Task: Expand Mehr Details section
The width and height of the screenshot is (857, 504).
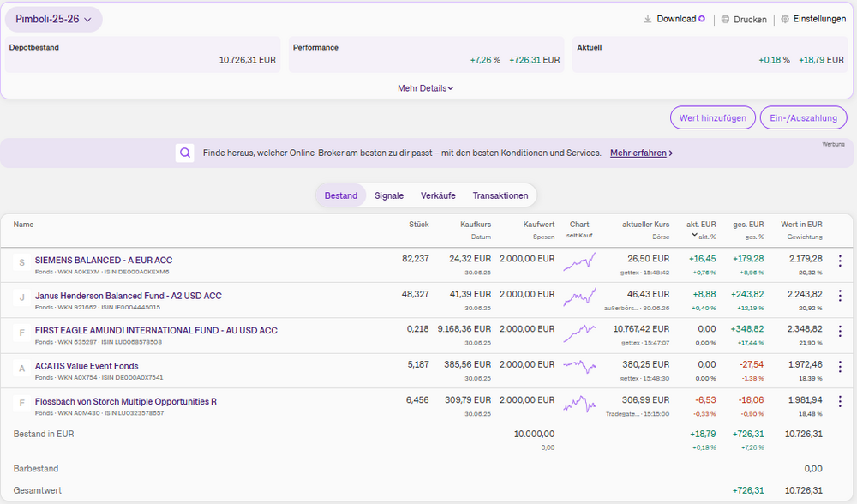Action: pos(425,88)
